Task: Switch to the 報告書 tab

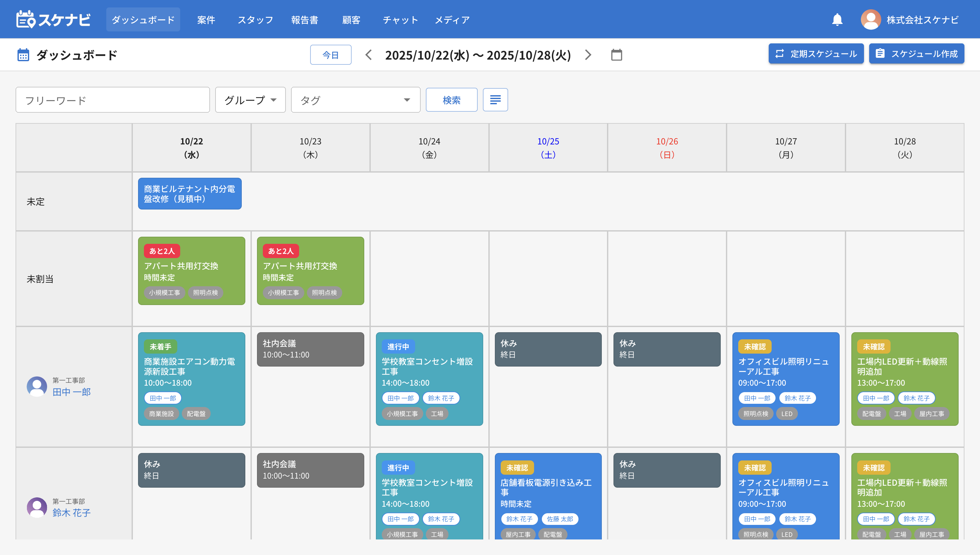Action: point(304,20)
